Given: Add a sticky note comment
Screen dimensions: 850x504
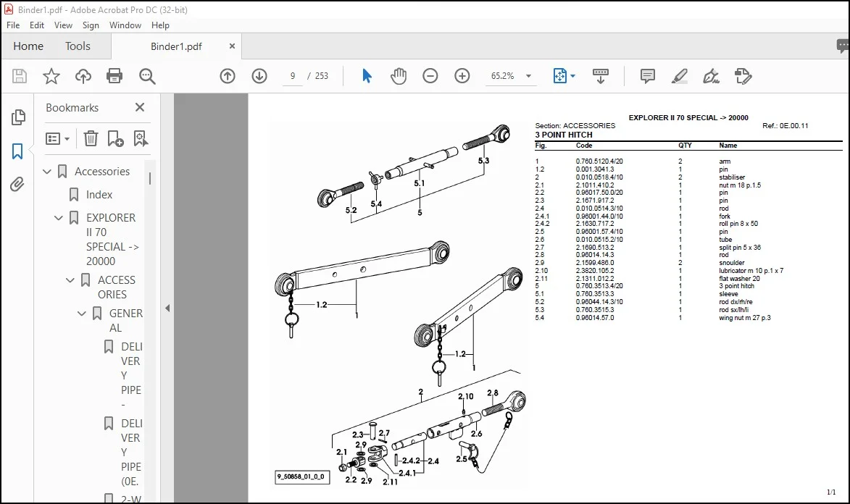Looking at the screenshot, I should click(x=647, y=76).
